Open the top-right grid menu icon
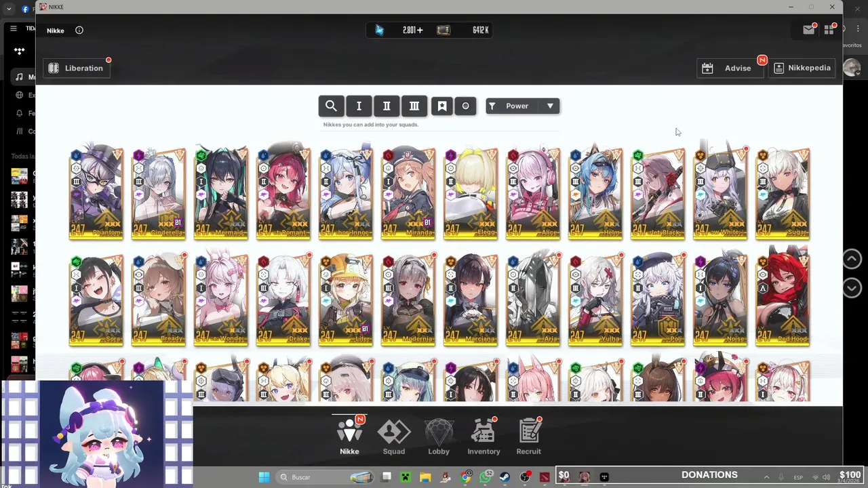868x488 pixels. tap(829, 29)
